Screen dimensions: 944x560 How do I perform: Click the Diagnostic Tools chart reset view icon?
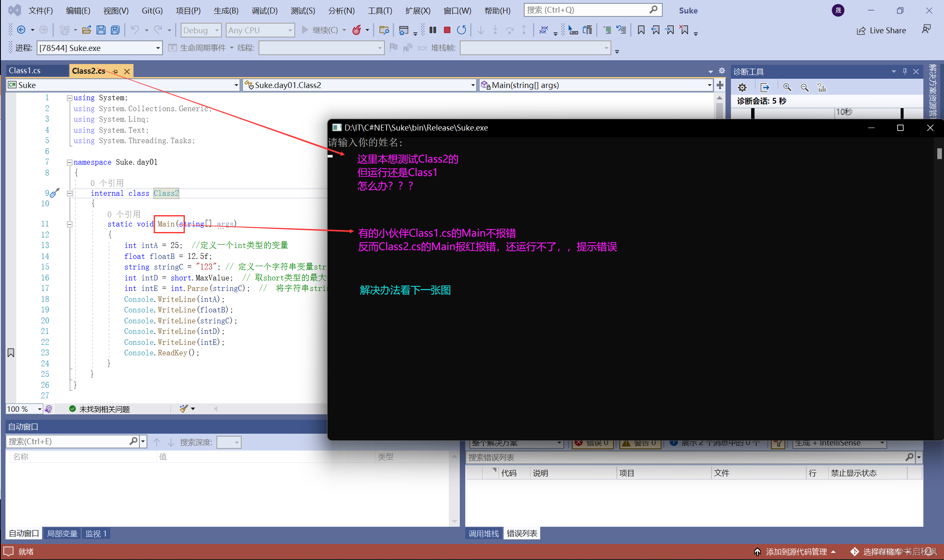point(822,88)
